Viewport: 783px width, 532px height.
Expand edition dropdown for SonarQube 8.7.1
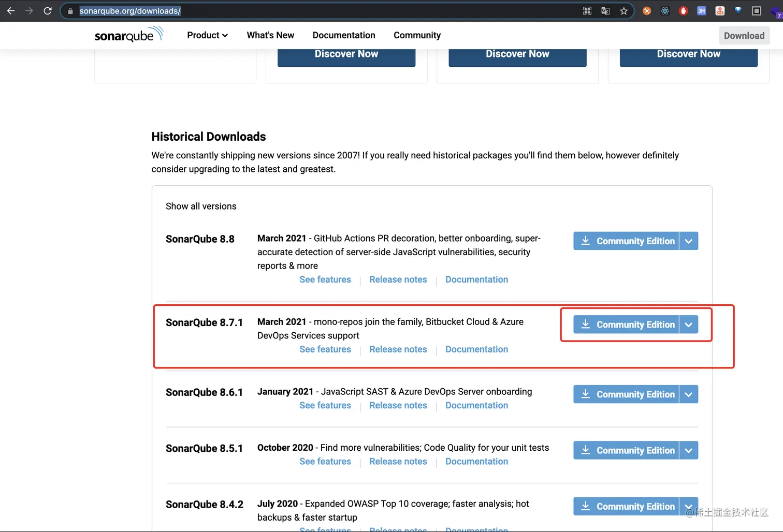click(689, 324)
